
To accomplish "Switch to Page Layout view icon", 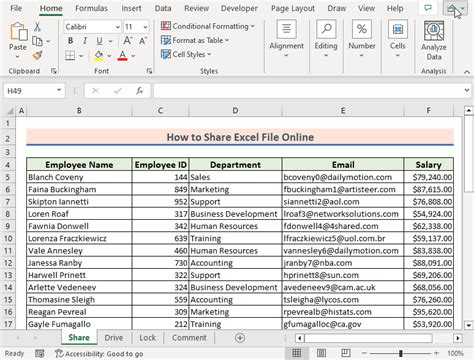I will (x=321, y=353).
